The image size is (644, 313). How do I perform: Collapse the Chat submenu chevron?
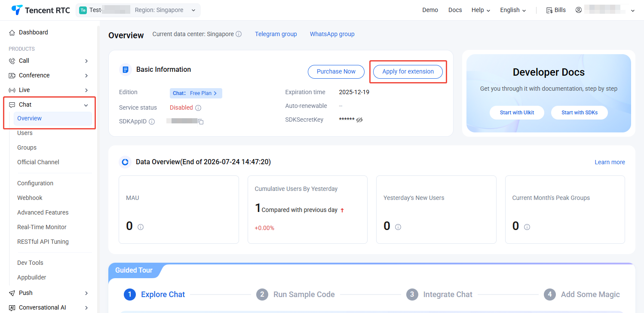pyautogui.click(x=86, y=105)
